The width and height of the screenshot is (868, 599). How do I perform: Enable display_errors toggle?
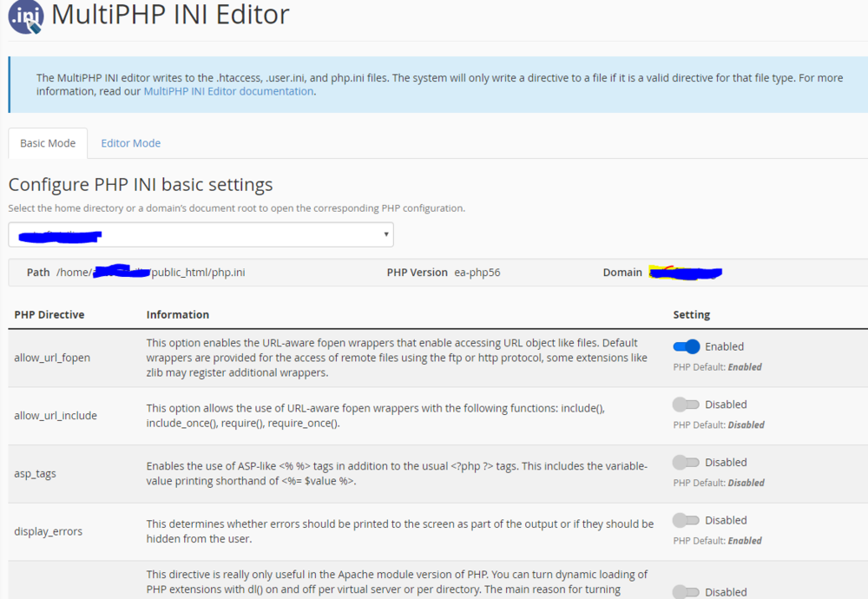[x=686, y=519]
